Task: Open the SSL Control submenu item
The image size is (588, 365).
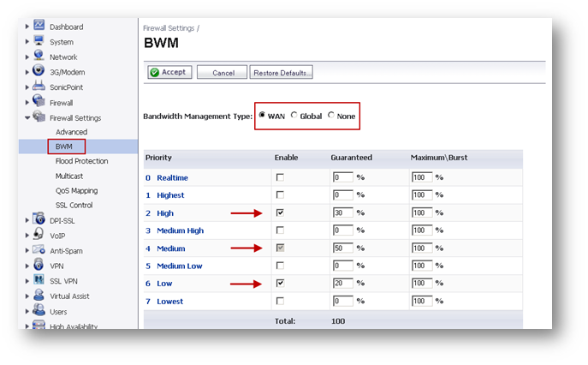Action: 74,206
